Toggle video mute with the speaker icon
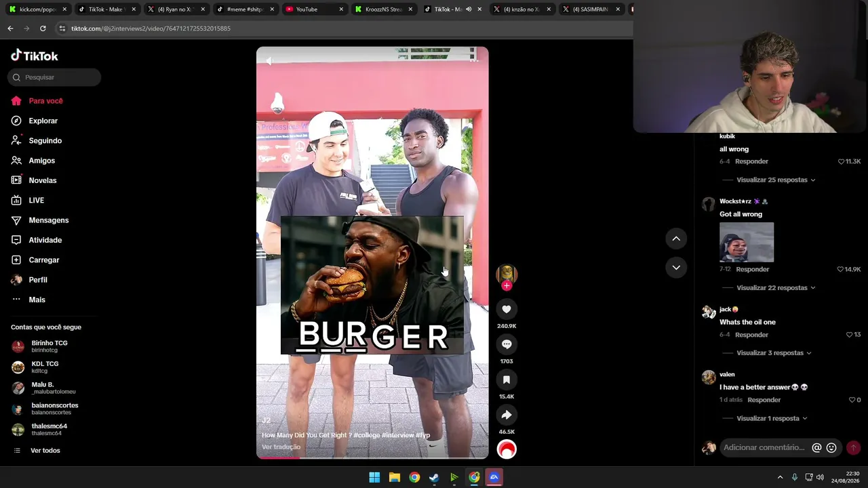Screen dimensions: 868x488 point(269,61)
